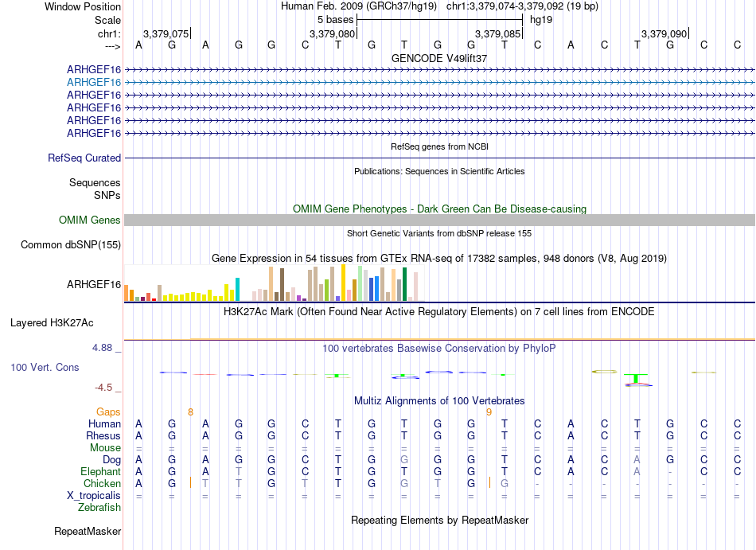This screenshot has width=756, height=550.
Task: Open the H3K27Ac Mark ENCODE track title
Action: [x=439, y=311]
